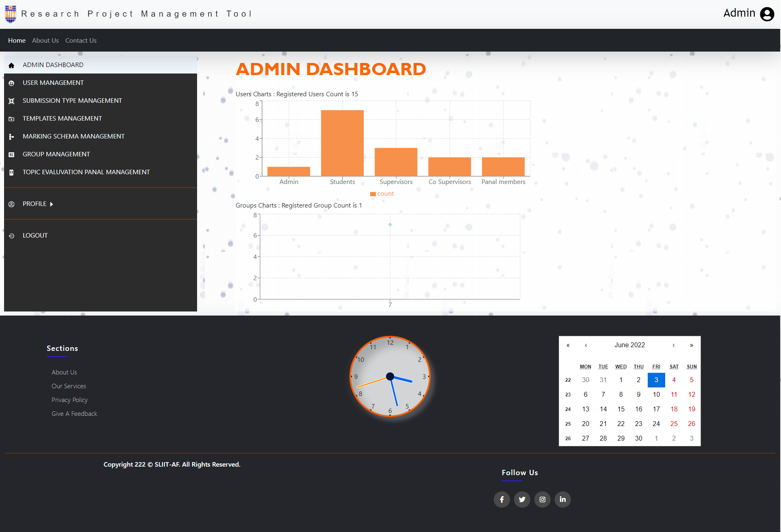The width and height of the screenshot is (781, 532).
Task: Open User Management in the sidebar
Action: point(100,83)
